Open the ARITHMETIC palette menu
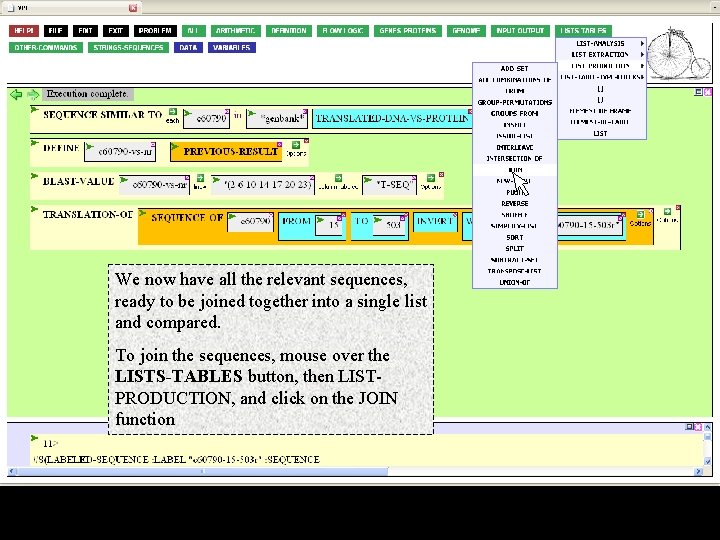This screenshot has height=540, width=720. pyautogui.click(x=236, y=31)
